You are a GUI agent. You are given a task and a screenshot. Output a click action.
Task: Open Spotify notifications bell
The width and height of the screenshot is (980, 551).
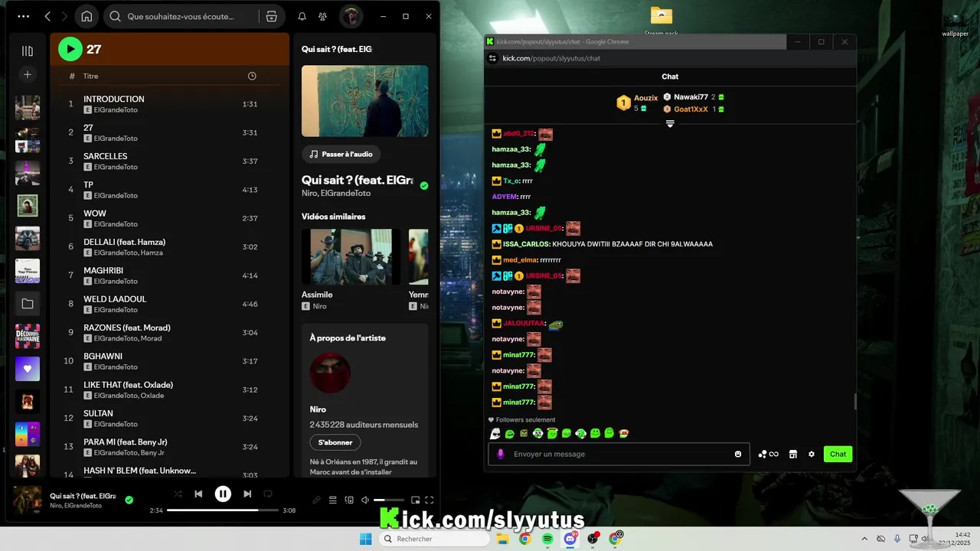pyautogui.click(x=302, y=16)
